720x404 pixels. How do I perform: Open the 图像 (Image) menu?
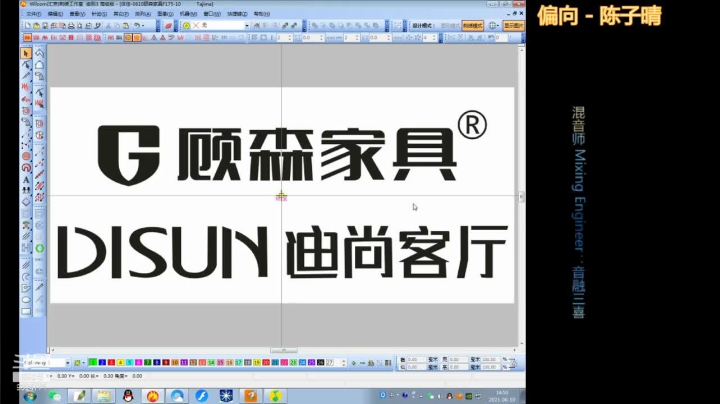[x=165, y=14]
